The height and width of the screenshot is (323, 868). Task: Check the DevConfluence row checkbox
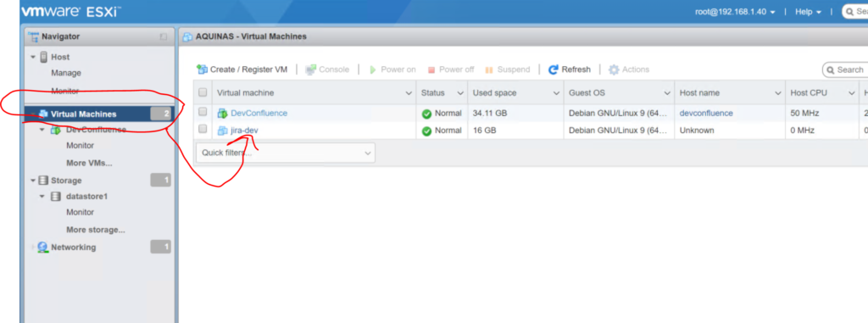203,112
